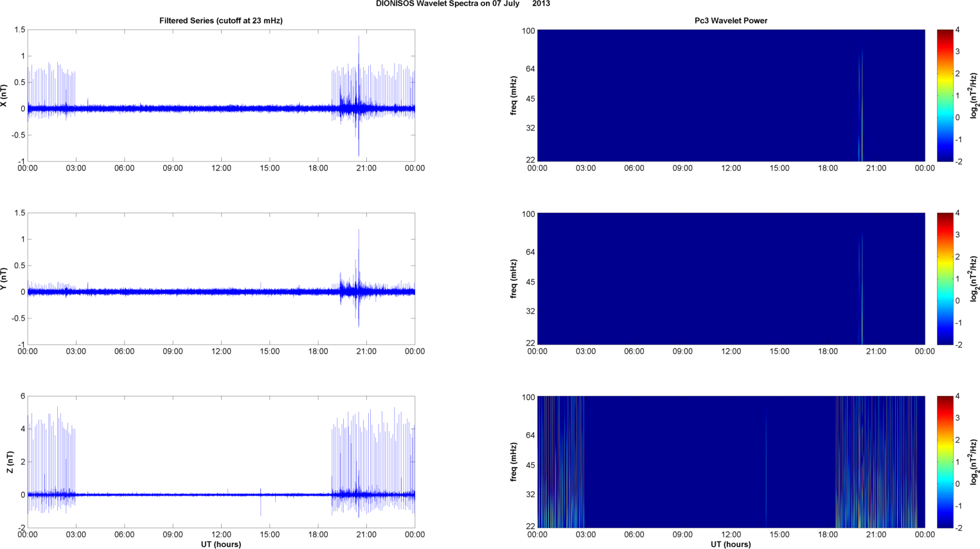Click the "03:00" tick under the Y wavelet spectrum
This screenshot has height=549, width=980.
click(x=585, y=352)
